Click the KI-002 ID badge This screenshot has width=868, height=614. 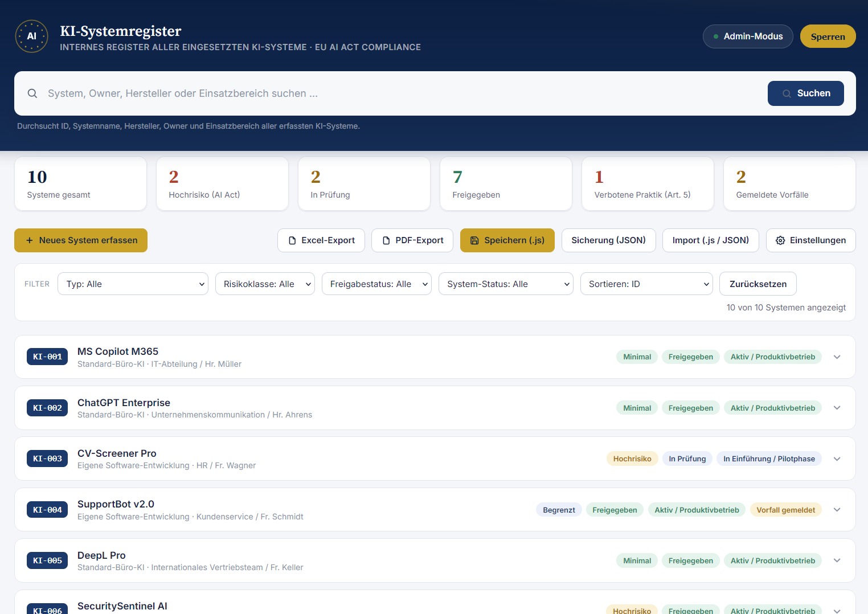point(47,408)
